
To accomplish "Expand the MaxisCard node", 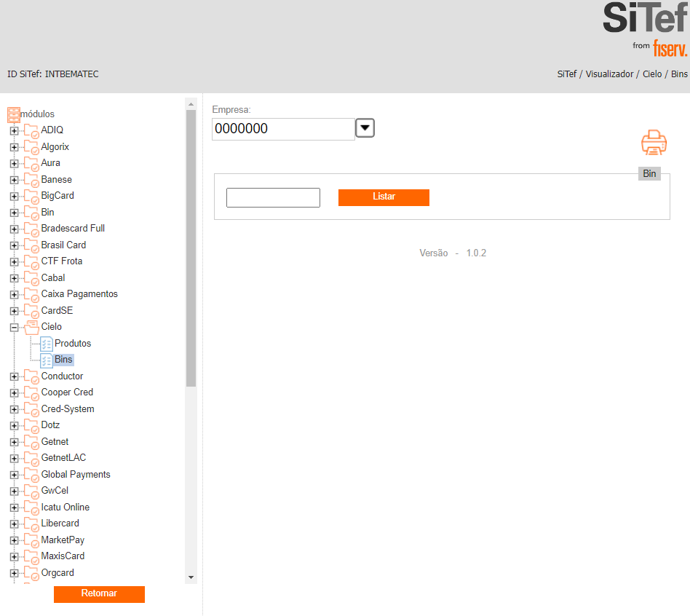I will tap(14, 556).
